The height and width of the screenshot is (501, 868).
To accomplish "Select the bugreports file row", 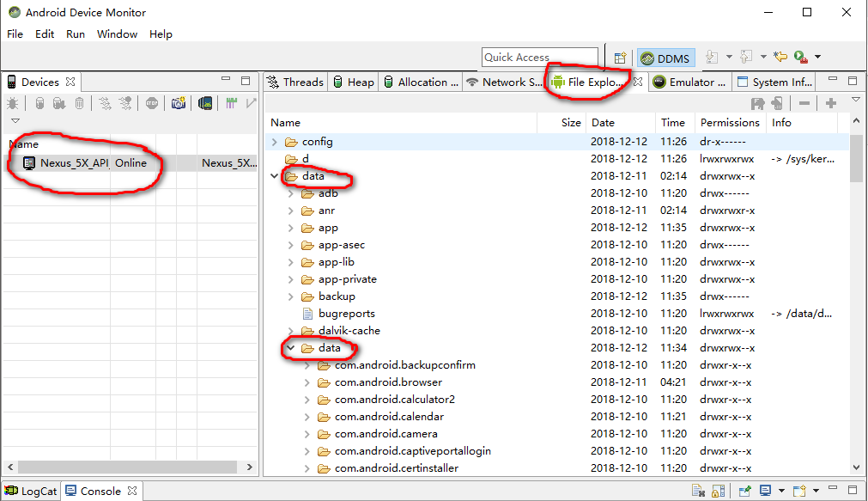I will point(556,314).
